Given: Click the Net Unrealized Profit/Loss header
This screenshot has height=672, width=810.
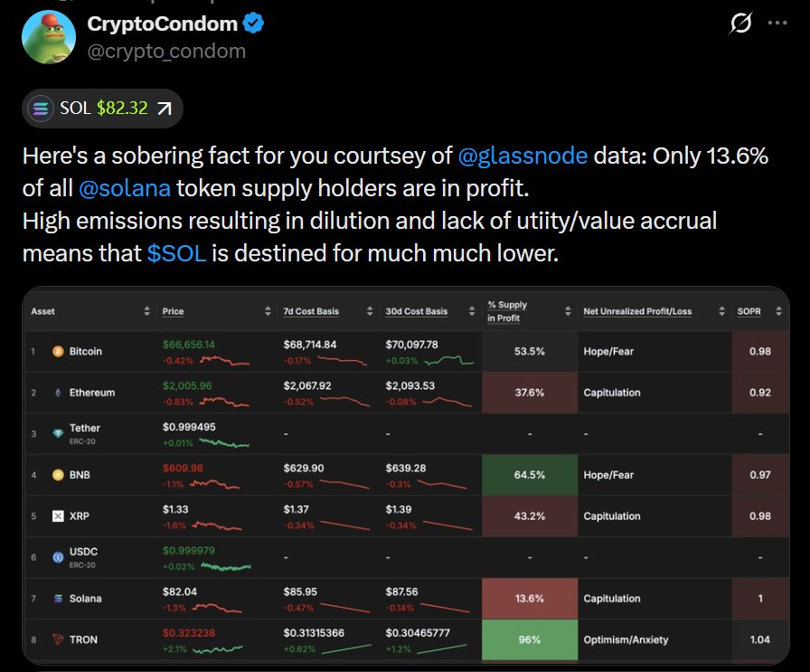Looking at the screenshot, I should [637, 312].
